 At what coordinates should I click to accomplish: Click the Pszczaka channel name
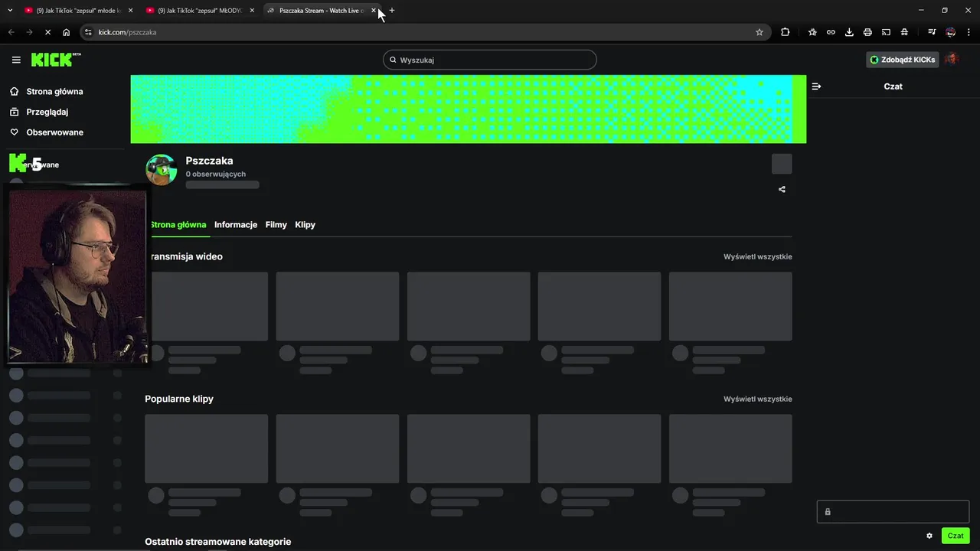click(x=209, y=161)
